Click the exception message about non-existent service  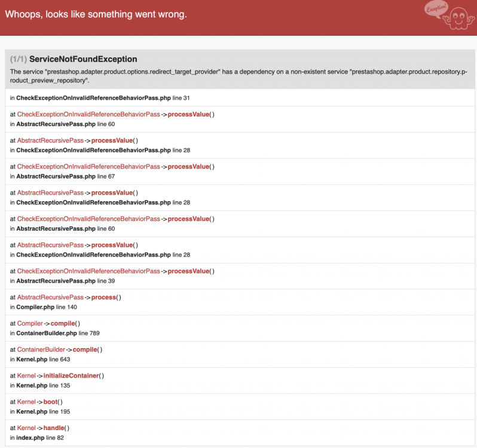coord(239,76)
